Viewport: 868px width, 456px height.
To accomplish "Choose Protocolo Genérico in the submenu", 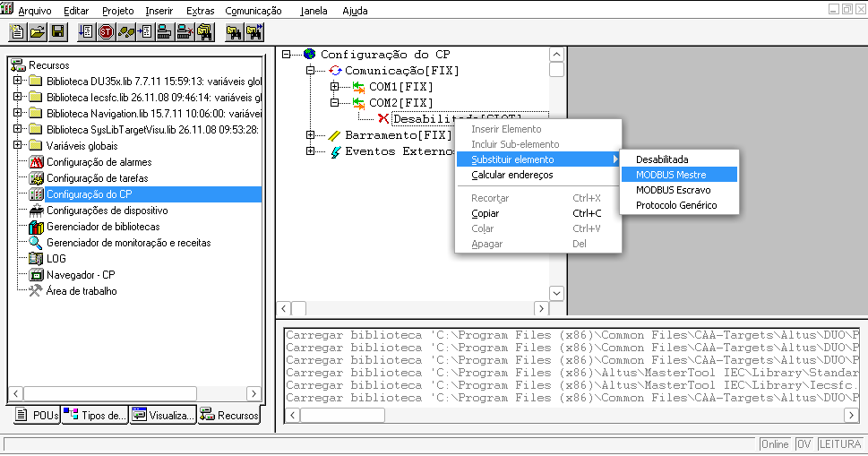I will (679, 205).
